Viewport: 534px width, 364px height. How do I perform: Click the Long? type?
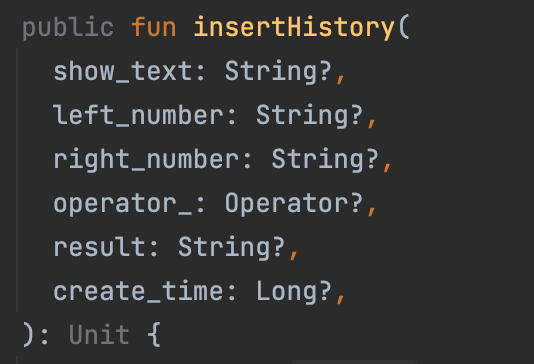coord(294,291)
